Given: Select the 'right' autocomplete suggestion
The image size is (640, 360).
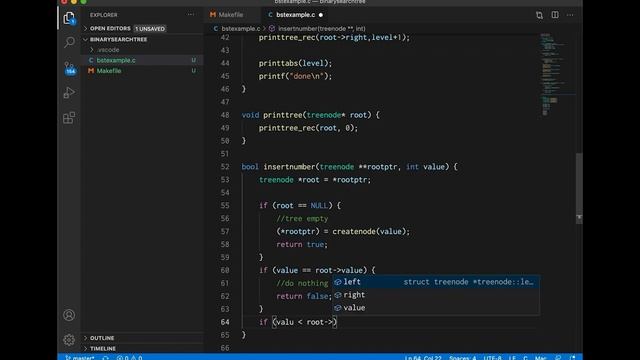Looking at the screenshot, I should pyautogui.click(x=436, y=295).
